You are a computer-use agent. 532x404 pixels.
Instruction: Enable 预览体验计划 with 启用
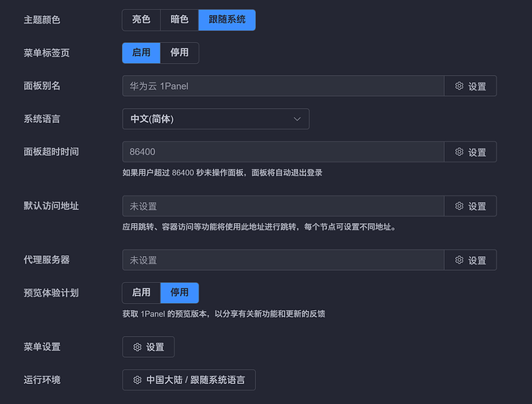coord(141,292)
